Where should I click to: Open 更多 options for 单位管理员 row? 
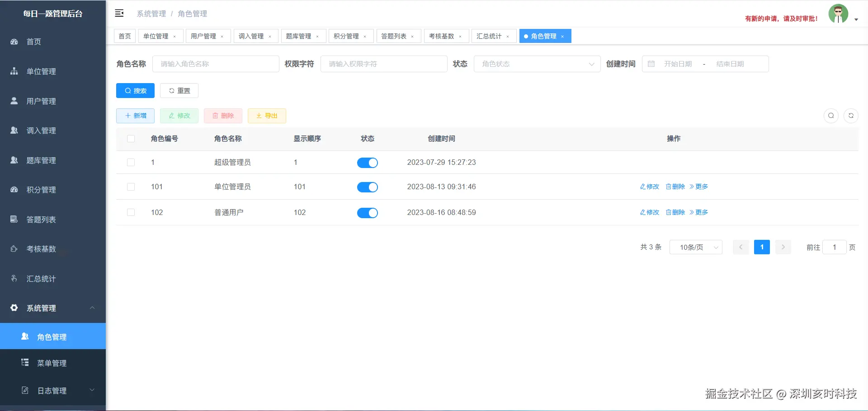pyautogui.click(x=699, y=187)
